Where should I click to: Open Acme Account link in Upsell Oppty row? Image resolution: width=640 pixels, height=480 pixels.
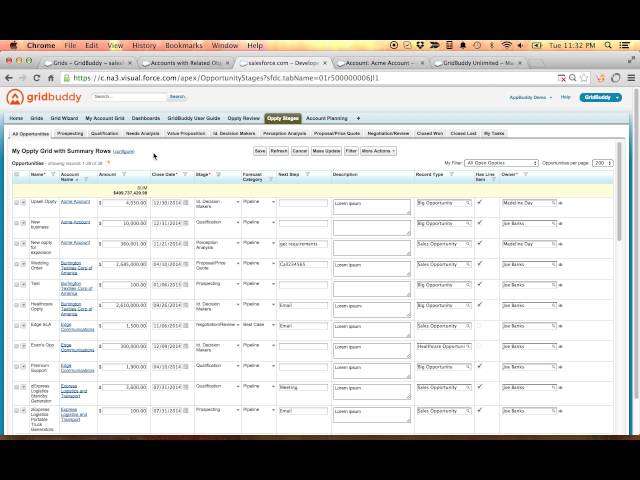pyautogui.click(x=75, y=202)
